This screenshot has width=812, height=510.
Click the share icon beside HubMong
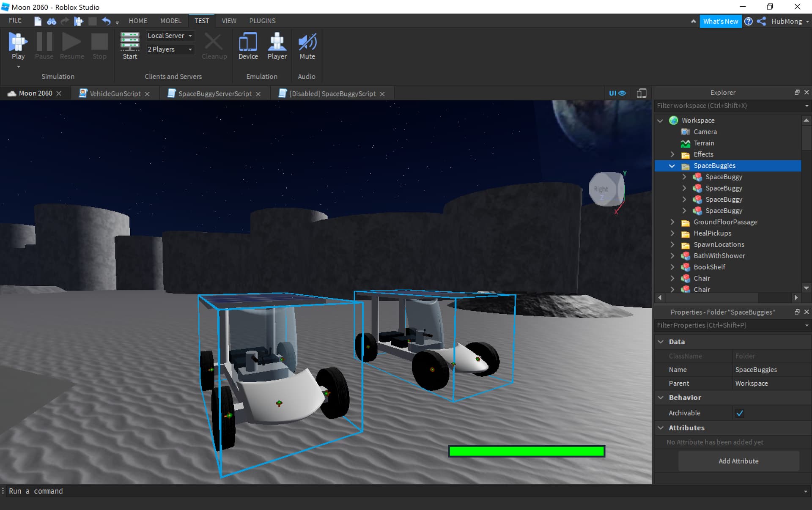point(761,21)
